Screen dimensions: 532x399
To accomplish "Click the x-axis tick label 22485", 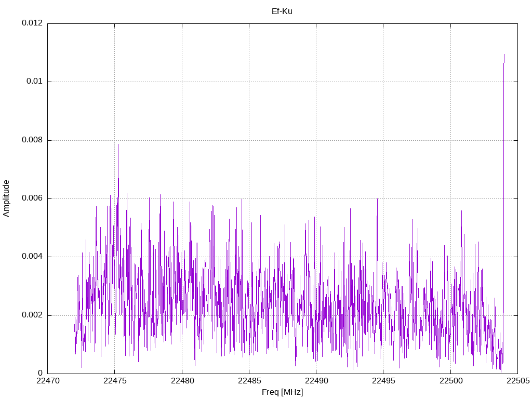I will coord(249,381).
